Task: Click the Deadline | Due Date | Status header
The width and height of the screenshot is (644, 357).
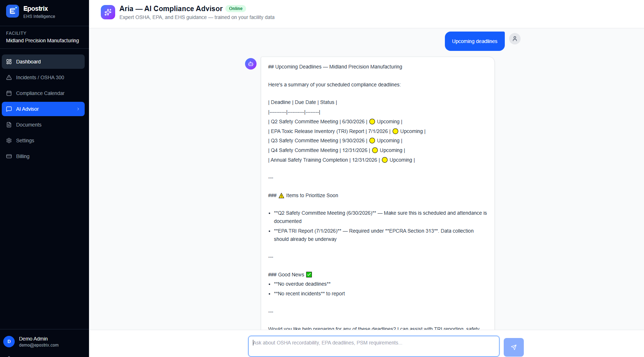Action: point(302,102)
